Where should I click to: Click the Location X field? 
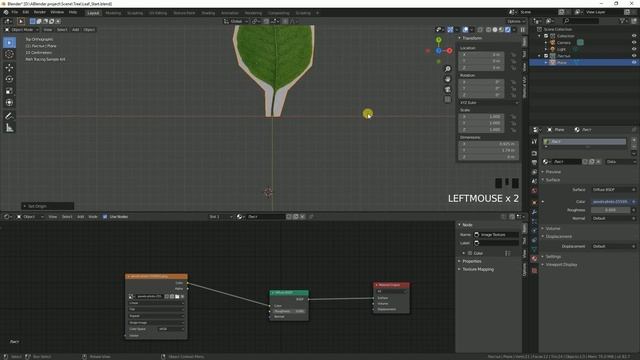click(x=482, y=54)
